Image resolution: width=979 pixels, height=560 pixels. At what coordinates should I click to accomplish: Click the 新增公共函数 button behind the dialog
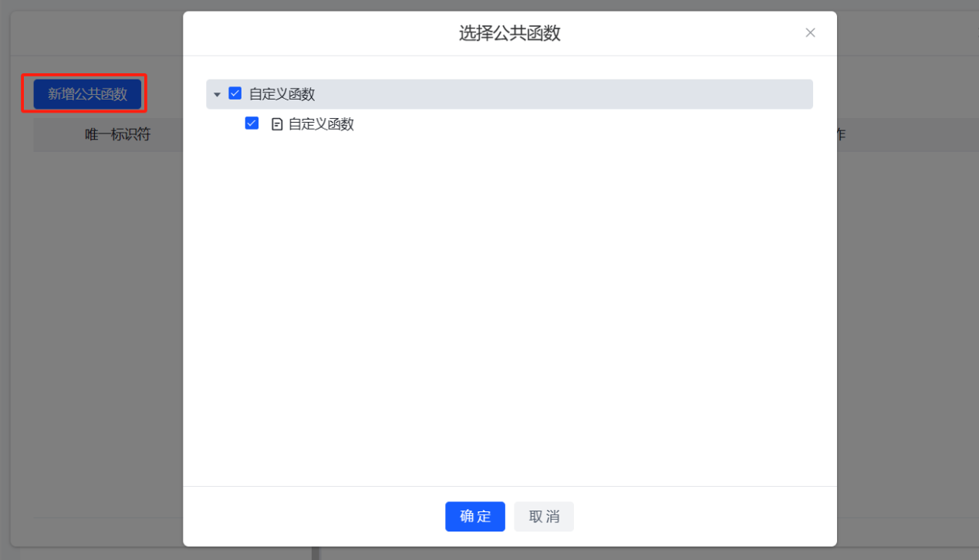pos(87,94)
